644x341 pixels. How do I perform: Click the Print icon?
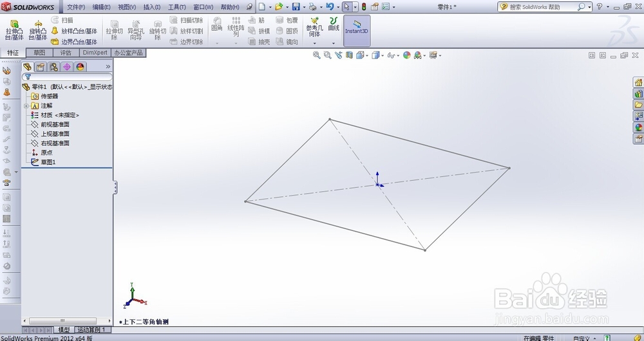(x=312, y=6)
